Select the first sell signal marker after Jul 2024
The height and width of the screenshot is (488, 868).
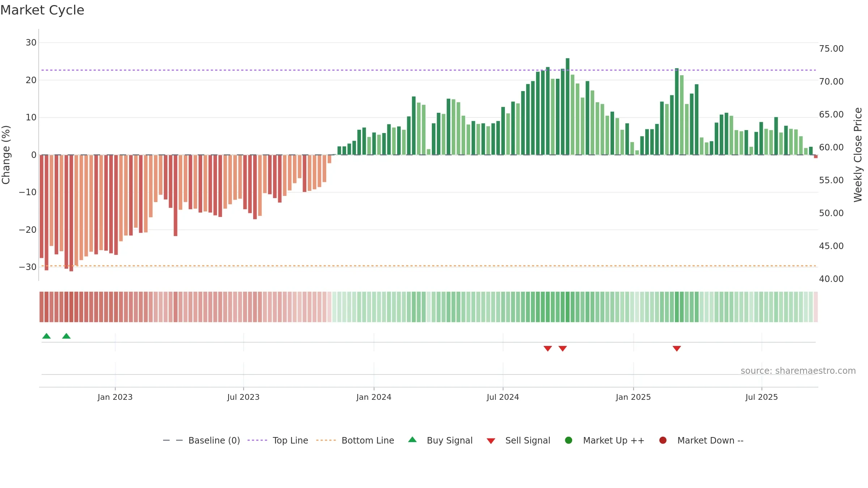(x=548, y=348)
